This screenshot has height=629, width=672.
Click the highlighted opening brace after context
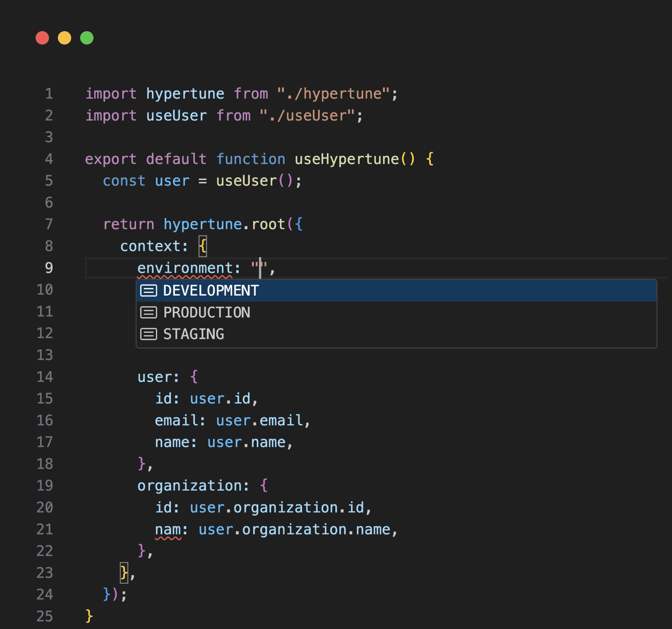[203, 246]
